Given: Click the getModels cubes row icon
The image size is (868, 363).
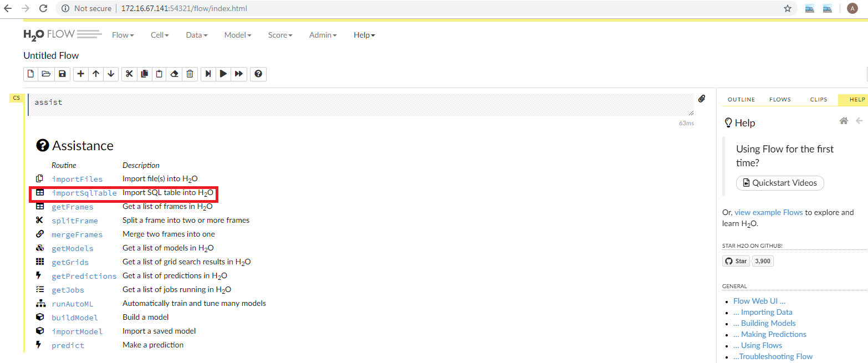Looking at the screenshot, I should [x=39, y=248].
